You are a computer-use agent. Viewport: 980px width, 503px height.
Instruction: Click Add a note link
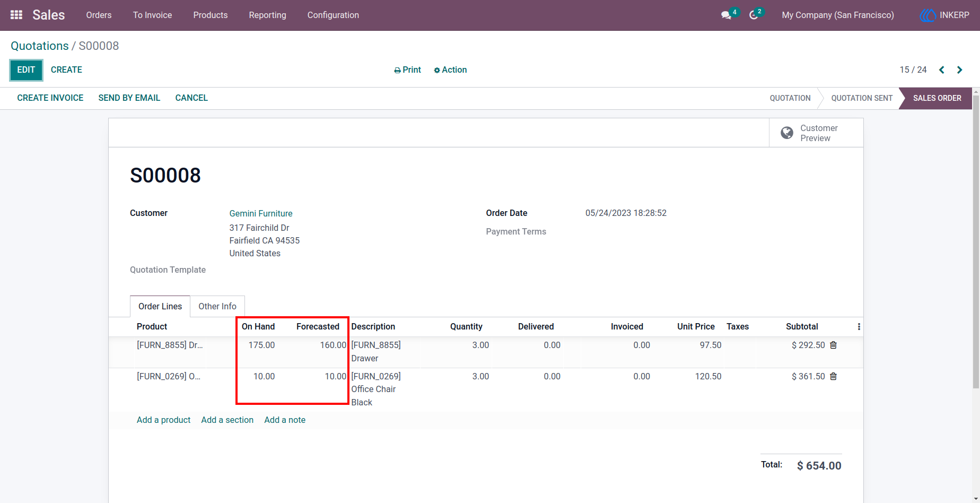[x=285, y=420]
